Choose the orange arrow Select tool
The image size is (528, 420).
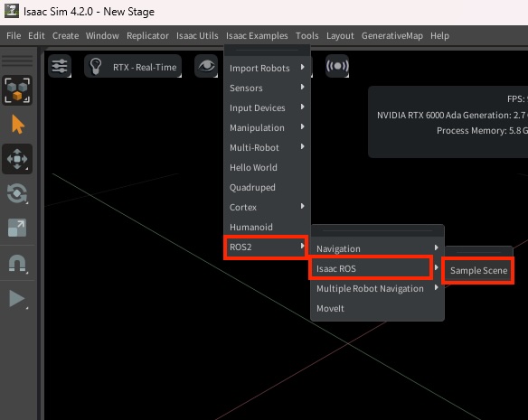(x=17, y=125)
